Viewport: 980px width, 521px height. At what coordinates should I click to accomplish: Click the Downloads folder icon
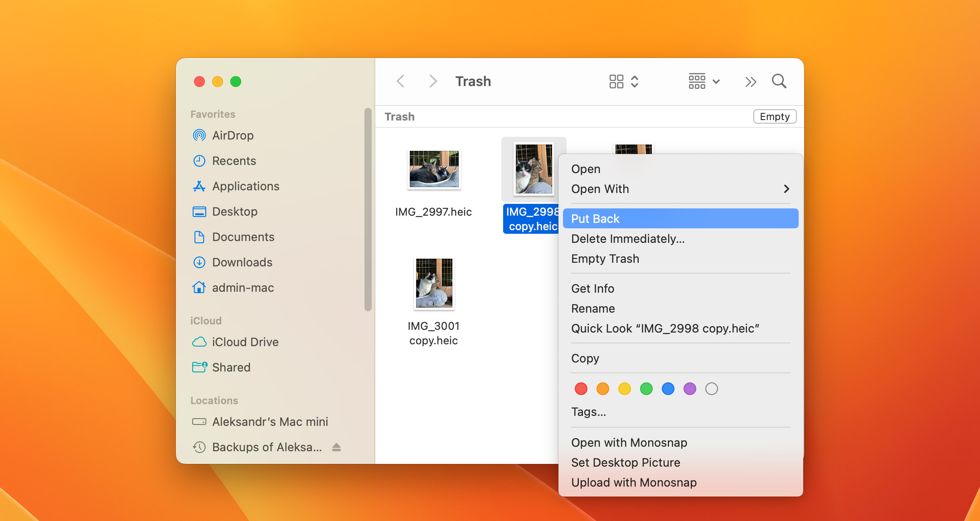(199, 262)
